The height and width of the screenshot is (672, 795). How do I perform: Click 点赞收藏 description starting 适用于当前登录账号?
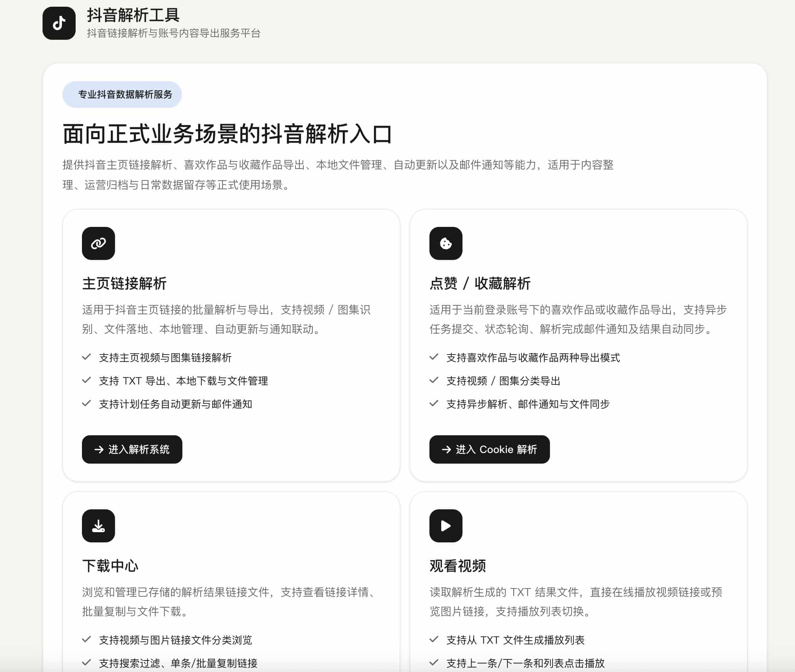pyautogui.click(x=578, y=319)
